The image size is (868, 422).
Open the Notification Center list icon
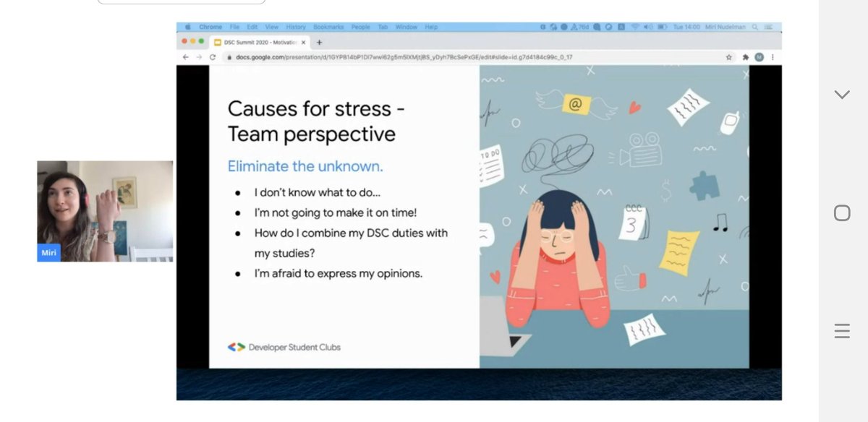[768, 27]
